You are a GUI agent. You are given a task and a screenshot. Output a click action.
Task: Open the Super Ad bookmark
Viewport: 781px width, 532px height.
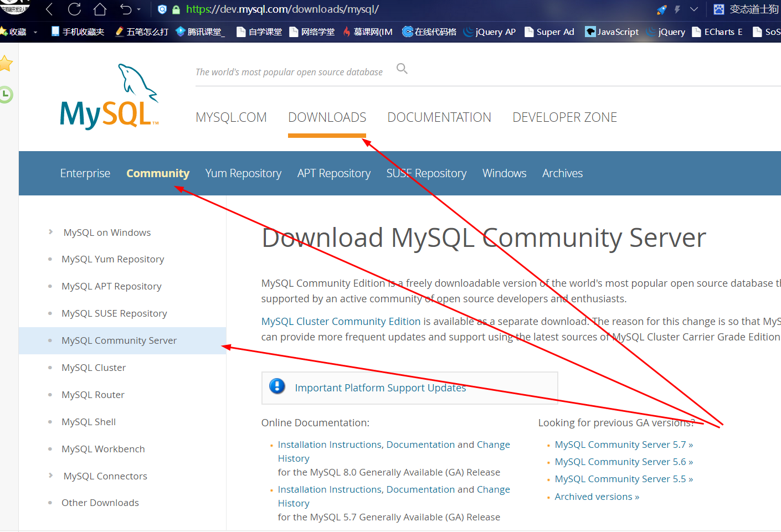(x=549, y=32)
